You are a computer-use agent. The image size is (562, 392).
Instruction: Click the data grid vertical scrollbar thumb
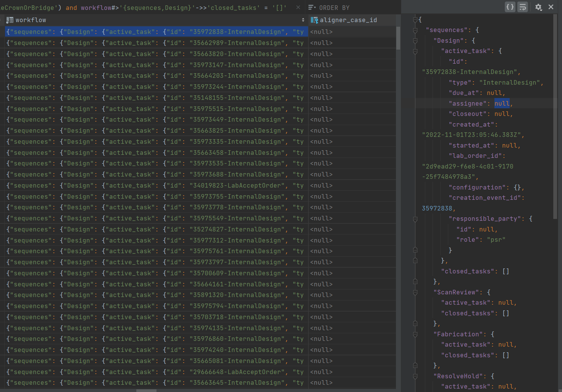[398, 38]
